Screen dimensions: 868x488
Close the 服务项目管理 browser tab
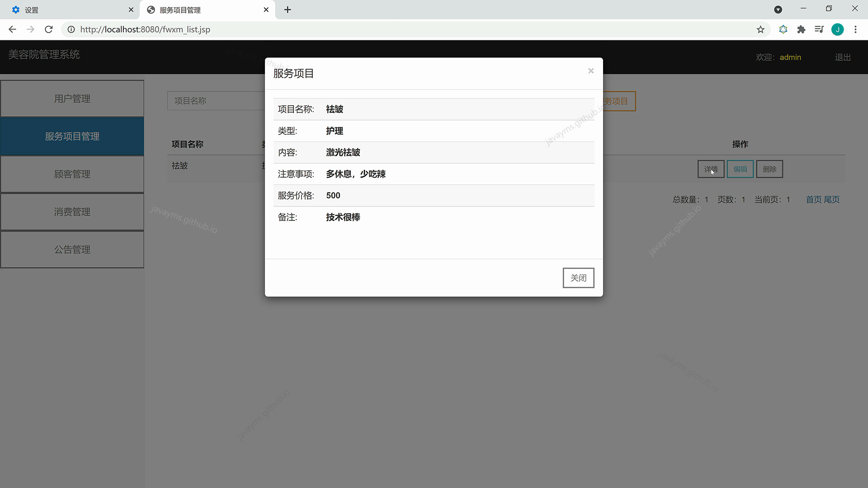click(266, 10)
